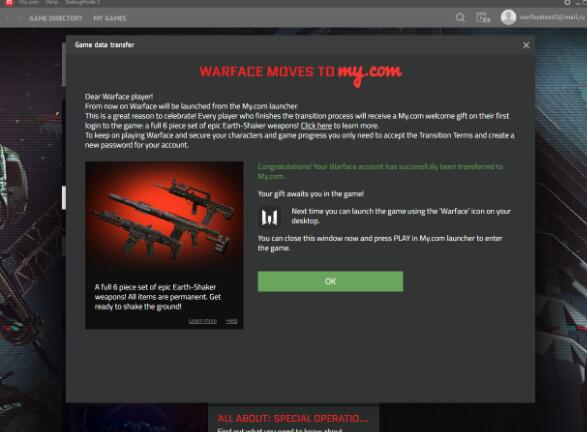Open the DebugMode menu
The image size is (587, 432).
[82, 2]
